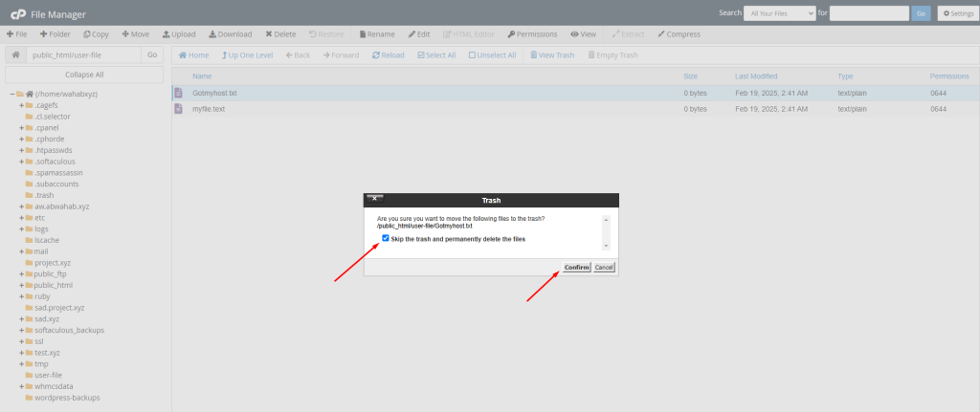This screenshot has height=412, width=980.
Task: Go to Home in navigation bar
Action: tap(193, 55)
